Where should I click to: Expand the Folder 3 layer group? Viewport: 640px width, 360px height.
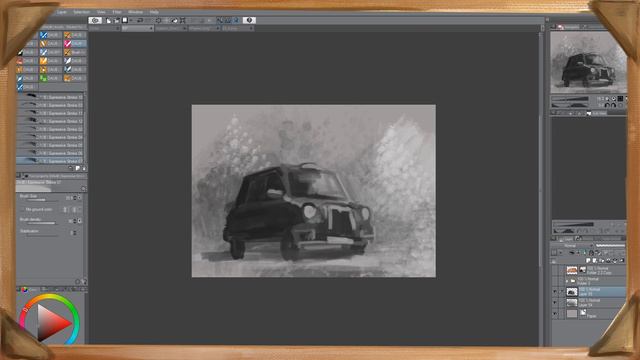(567, 281)
